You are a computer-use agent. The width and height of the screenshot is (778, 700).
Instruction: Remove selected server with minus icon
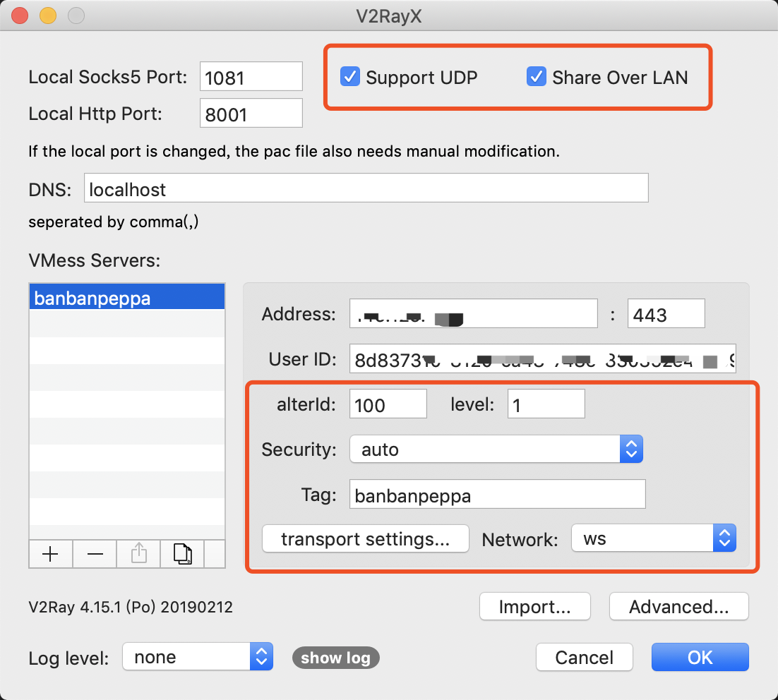(95, 554)
